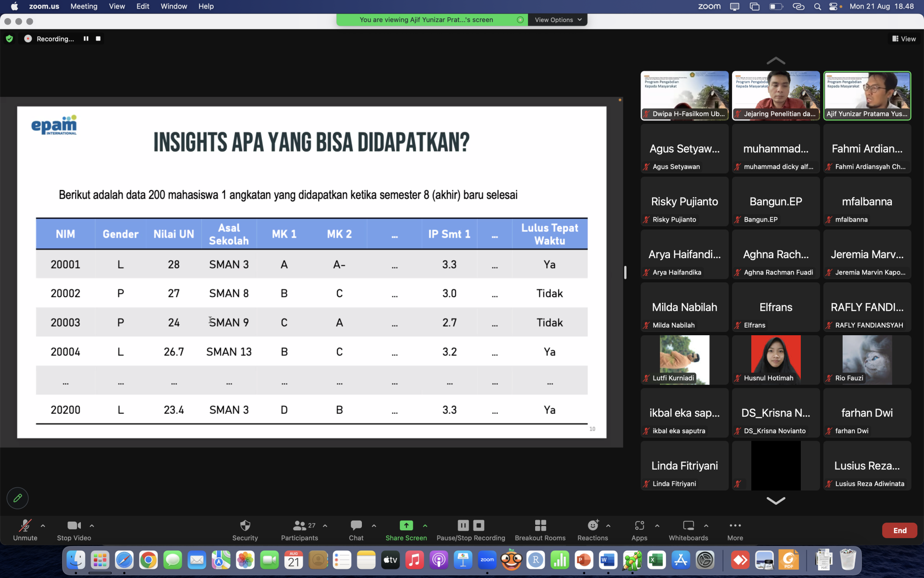Viewport: 924px width, 578px height.
Task: Click the shared-screen divider handle
Action: pyautogui.click(x=625, y=272)
